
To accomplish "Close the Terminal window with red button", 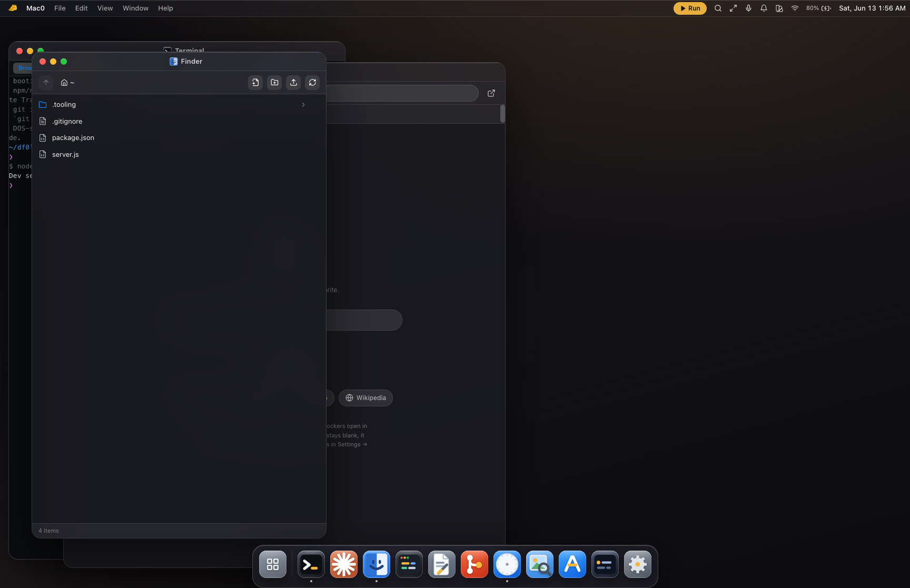I will tap(19, 51).
